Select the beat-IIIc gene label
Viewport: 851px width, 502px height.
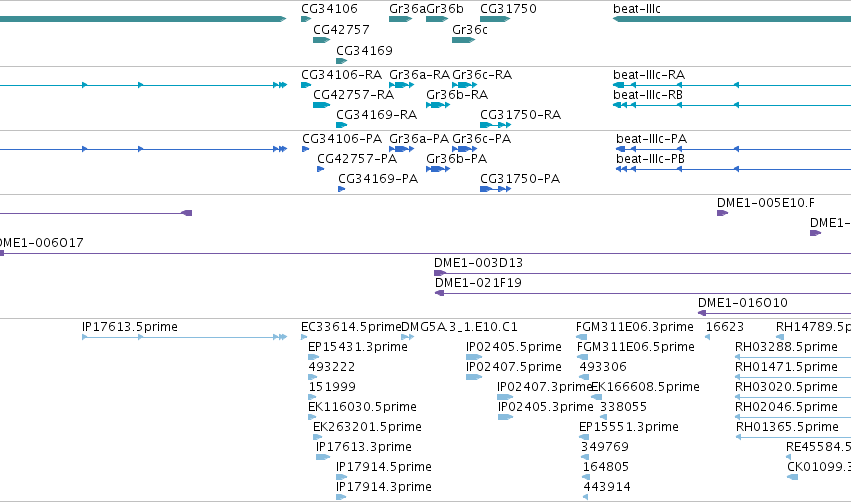637,9
